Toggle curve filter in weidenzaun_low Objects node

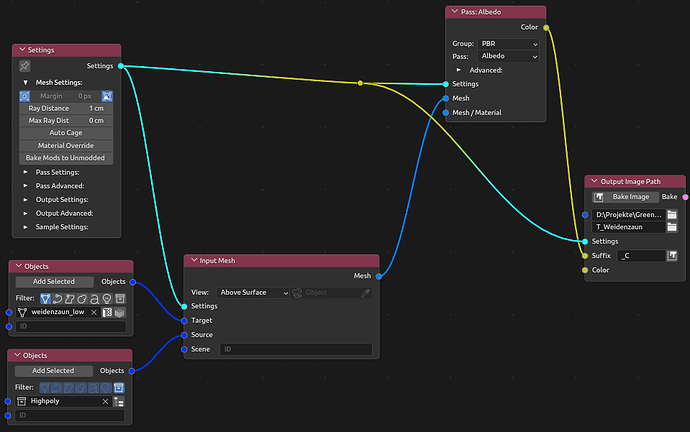pos(58,299)
